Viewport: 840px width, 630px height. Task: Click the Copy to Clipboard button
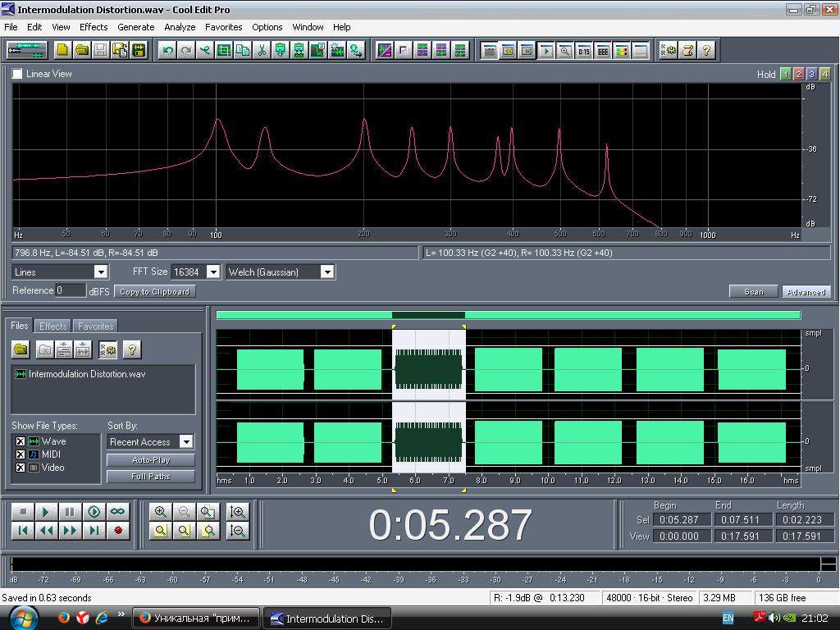[x=154, y=291]
